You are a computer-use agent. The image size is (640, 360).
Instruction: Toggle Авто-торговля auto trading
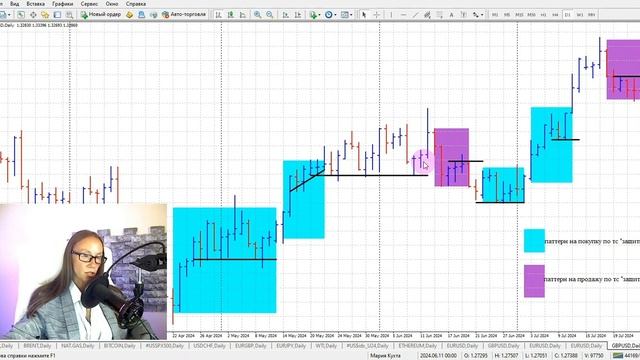tap(184, 15)
